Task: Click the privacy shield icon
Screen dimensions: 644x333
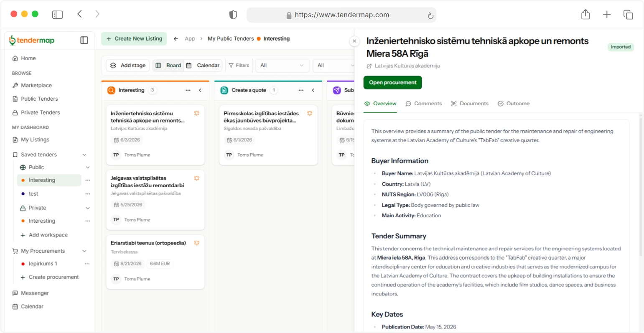Action: pyautogui.click(x=233, y=15)
